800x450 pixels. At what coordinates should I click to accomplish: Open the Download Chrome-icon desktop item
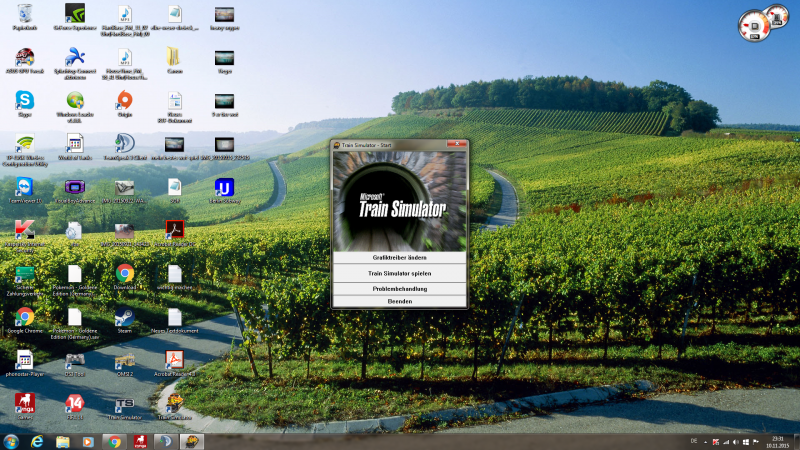click(124, 277)
